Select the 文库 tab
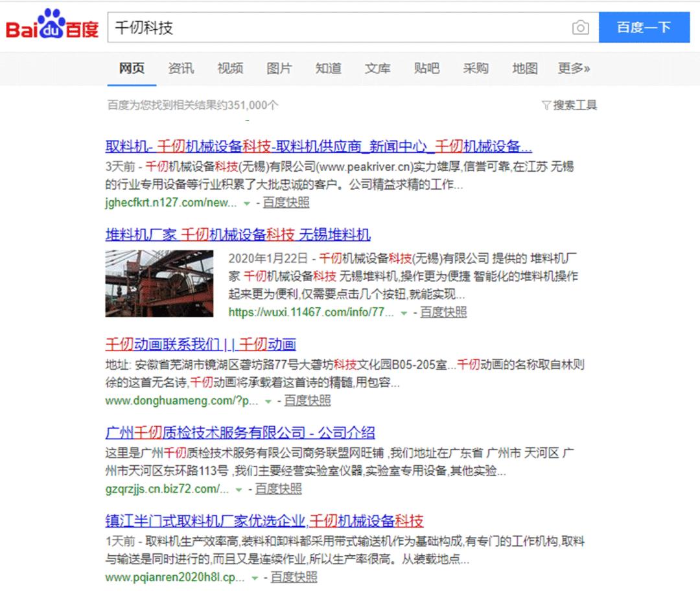 click(x=377, y=68)
